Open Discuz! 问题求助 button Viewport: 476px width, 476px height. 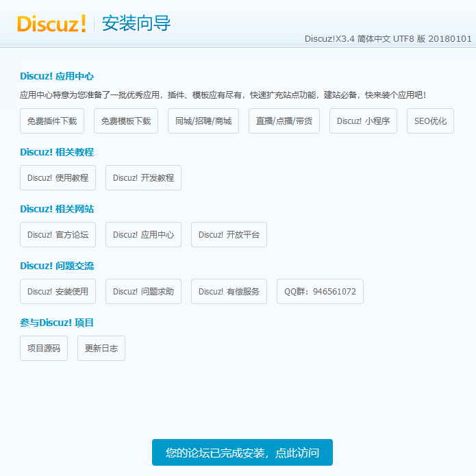144,292
